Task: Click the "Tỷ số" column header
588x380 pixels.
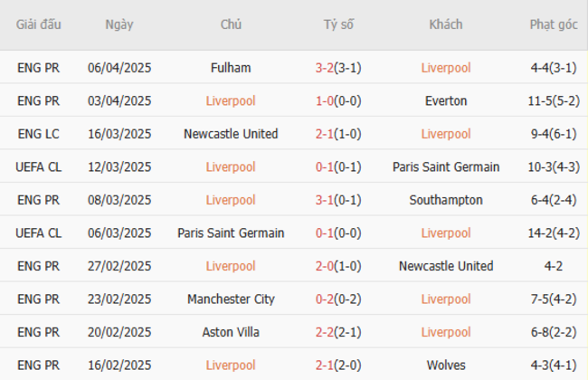Action: 338,24
